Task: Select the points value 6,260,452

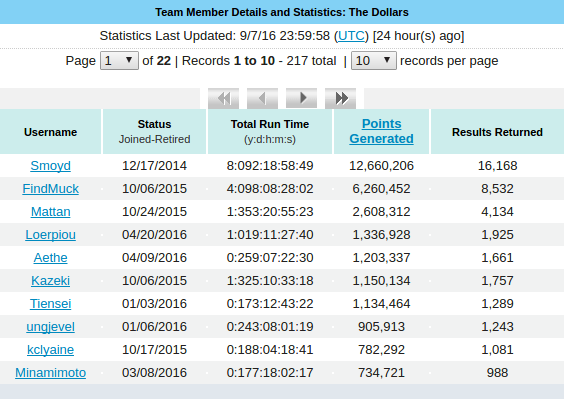Action: (381, 189)
